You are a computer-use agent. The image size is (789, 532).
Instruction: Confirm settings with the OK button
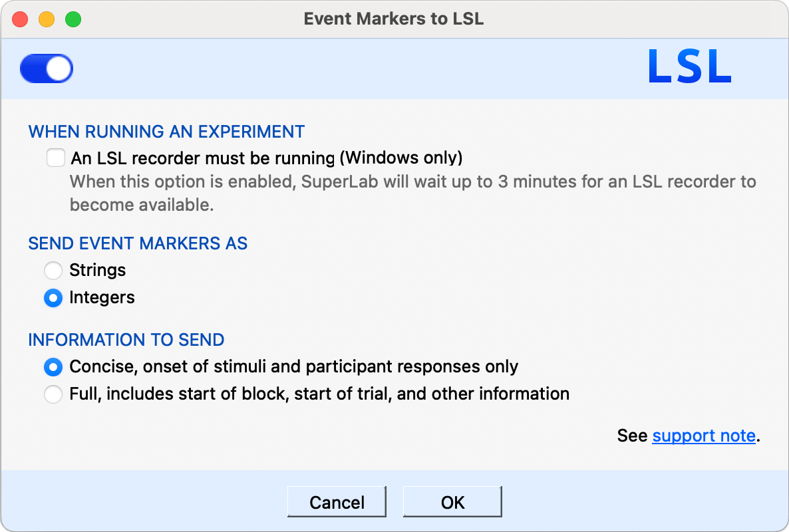coord(452,502)
